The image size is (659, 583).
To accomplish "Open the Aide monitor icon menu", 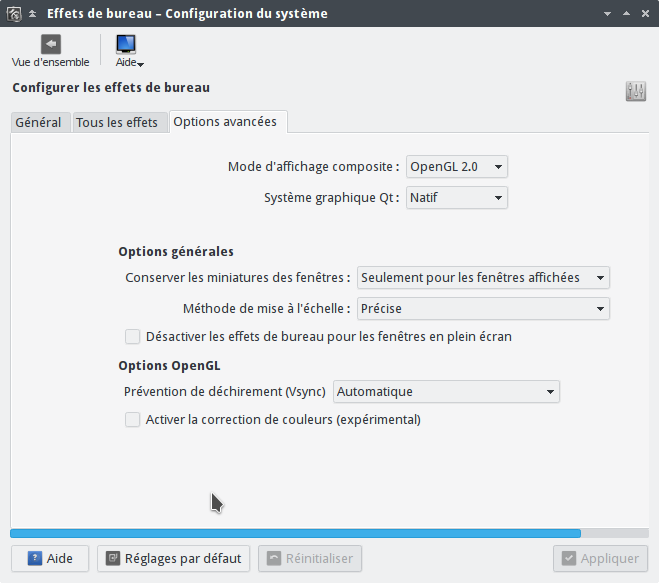I will [129, 50].
